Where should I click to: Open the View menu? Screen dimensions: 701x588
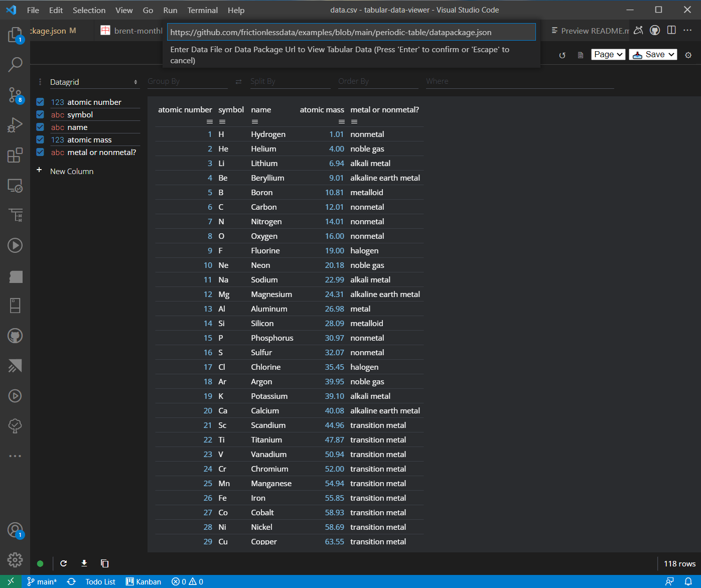(x=124, y=10)
